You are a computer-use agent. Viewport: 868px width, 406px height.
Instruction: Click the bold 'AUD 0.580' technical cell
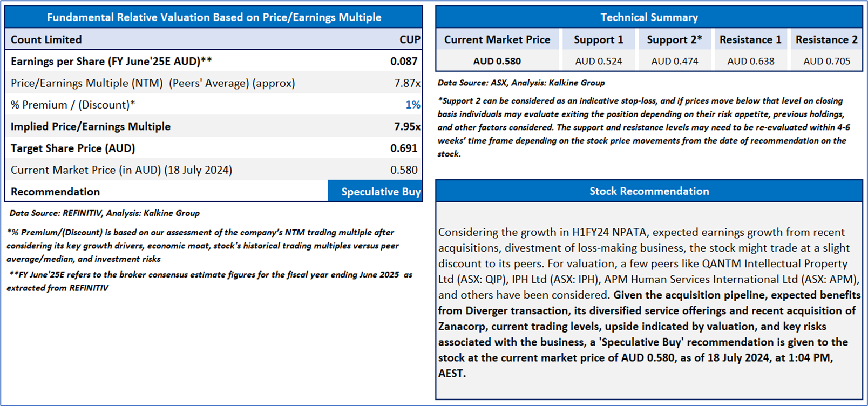(x=497, y=61)
